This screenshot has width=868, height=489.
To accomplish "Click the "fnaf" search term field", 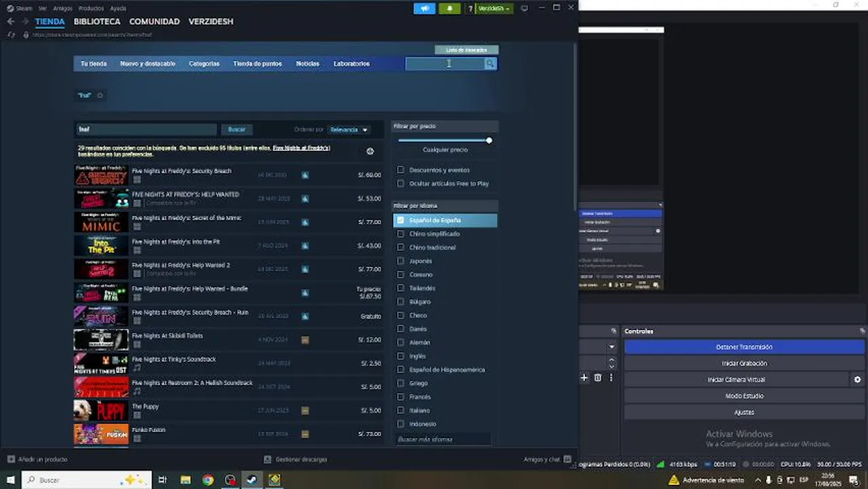I will tap(145, 130).
